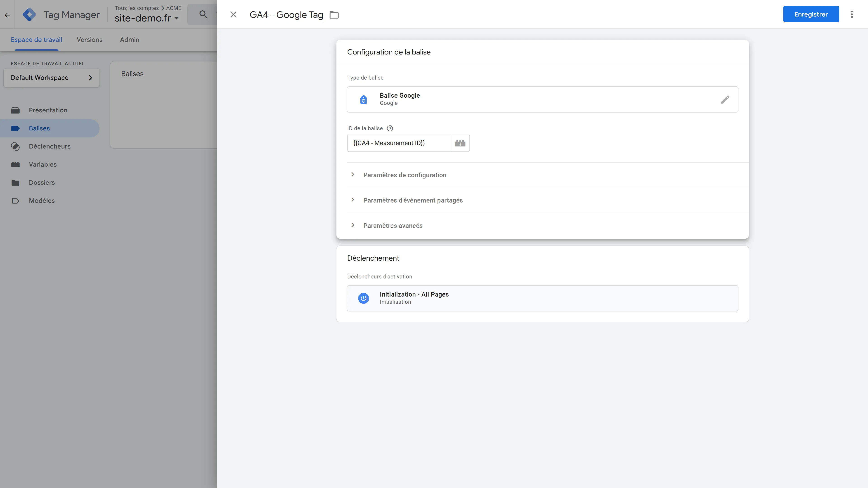Click the Balise Google tag type card

point(542,99)
